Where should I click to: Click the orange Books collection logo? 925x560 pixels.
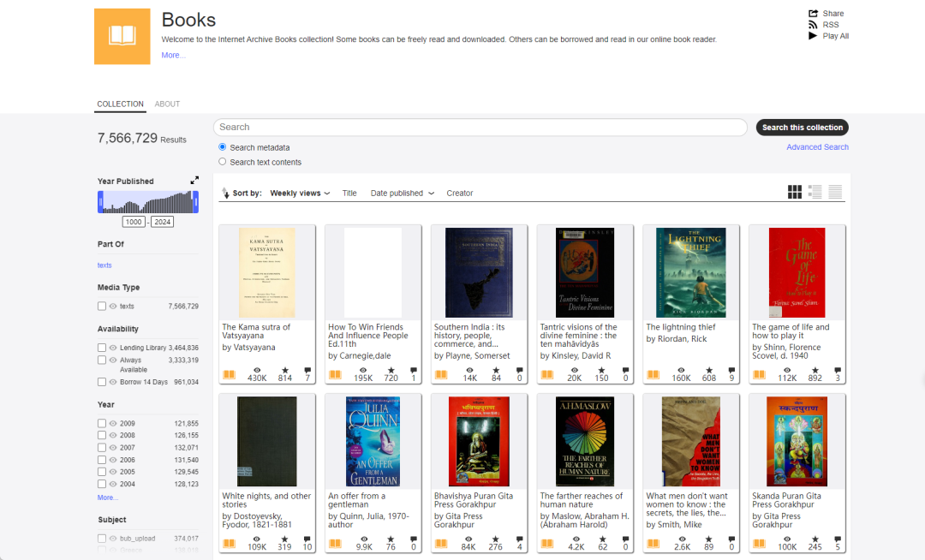122,36
